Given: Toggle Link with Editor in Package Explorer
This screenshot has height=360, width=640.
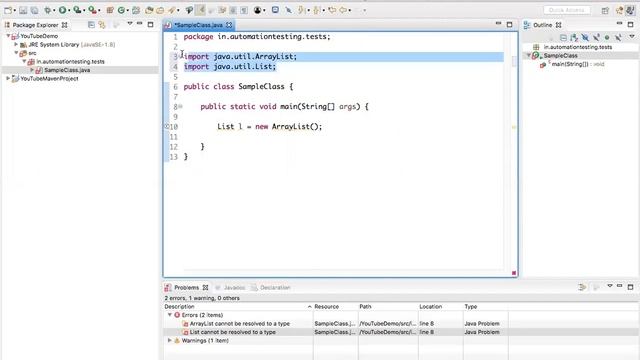Looking at the screenshot, I should click(x=102, y=25).
